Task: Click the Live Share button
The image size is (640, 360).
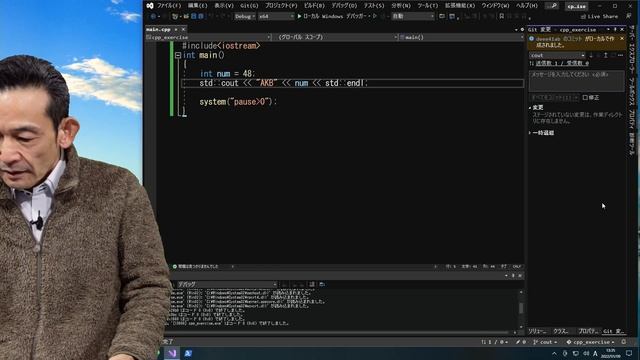Action: [599, 16]
